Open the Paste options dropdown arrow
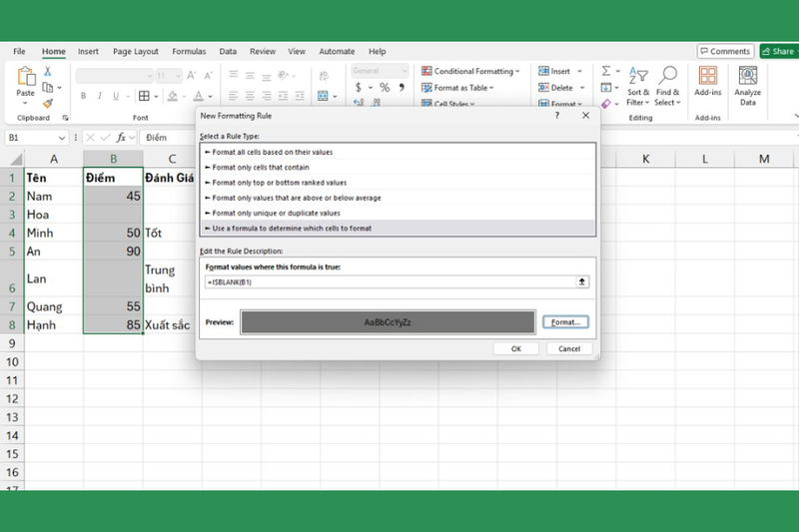Screen dimensions: 799x532 click(25, 103)
